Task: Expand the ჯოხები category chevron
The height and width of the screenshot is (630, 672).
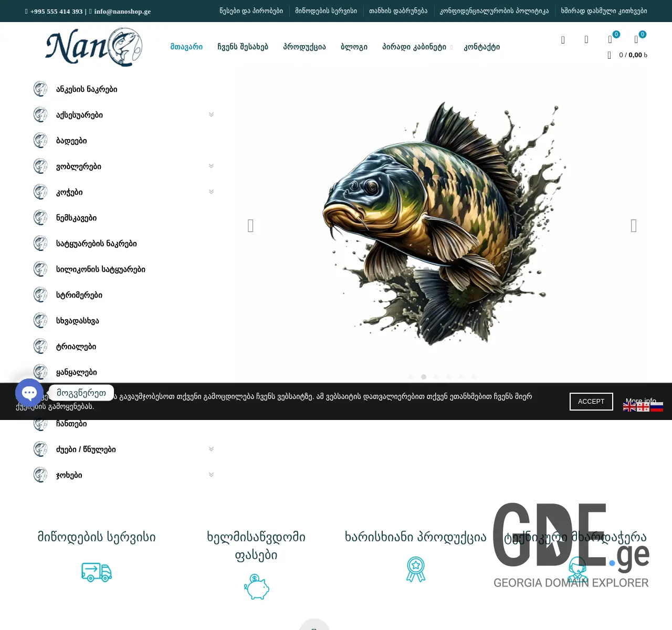Action: (211, 474)
